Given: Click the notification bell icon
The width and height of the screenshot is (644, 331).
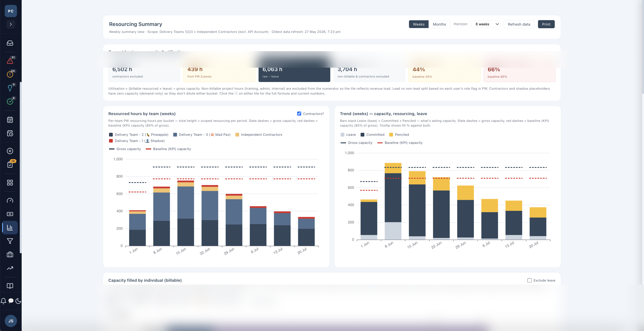Looking at the screenshot, I should (x=4, y=301).
